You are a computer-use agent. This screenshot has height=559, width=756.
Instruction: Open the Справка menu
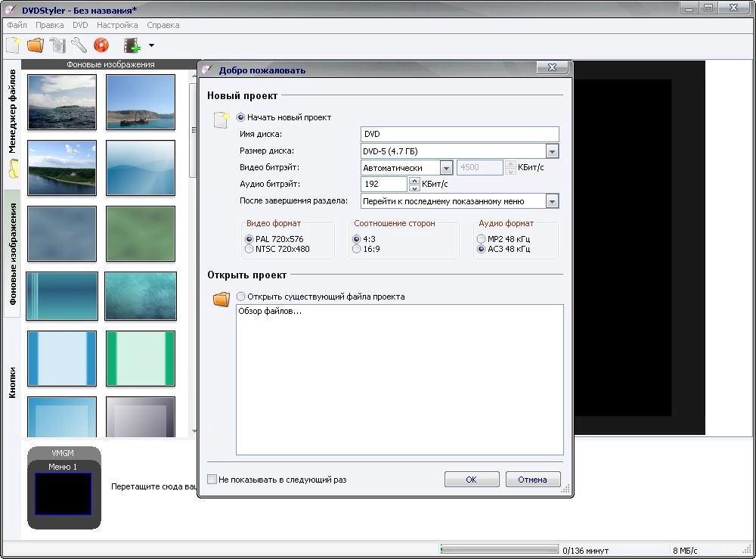point(163,25)
